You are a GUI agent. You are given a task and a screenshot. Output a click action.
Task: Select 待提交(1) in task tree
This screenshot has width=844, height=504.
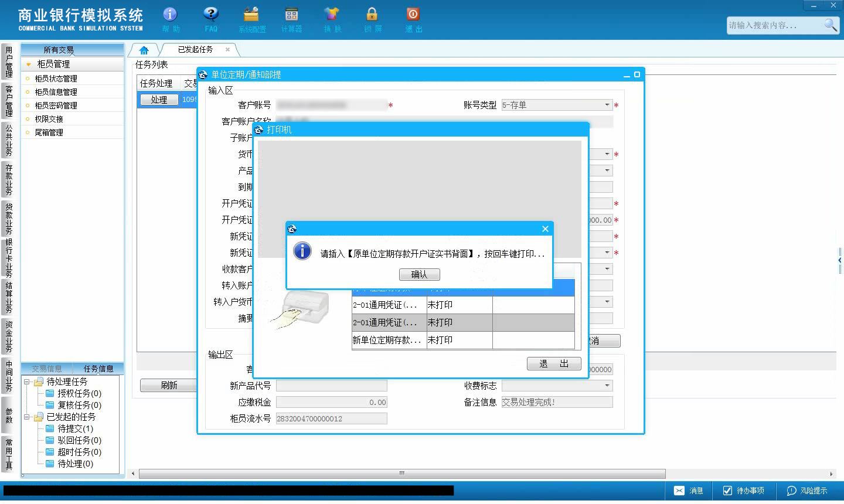[x=75, y=428]
